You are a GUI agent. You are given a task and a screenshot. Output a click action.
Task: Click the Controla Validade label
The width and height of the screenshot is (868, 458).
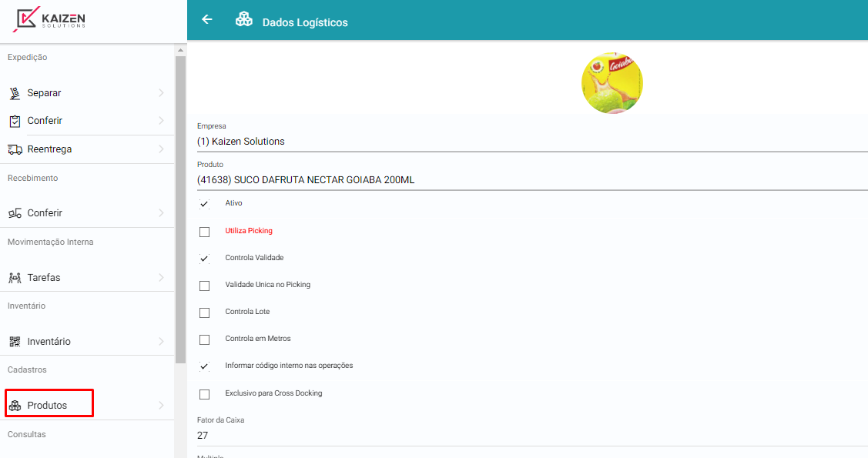(x=254, y=258)
